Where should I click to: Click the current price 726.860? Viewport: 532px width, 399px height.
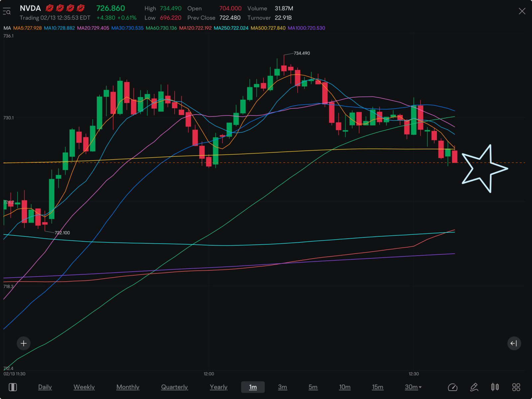111,8
